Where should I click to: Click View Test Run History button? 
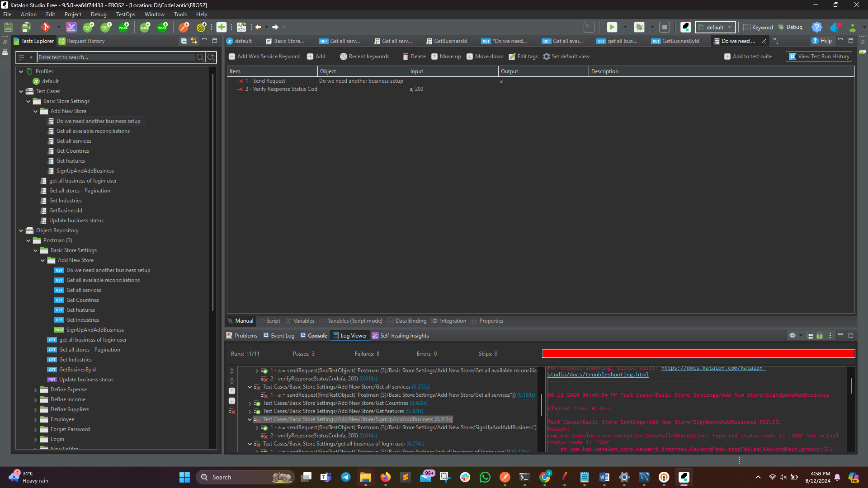click(x=819, y=56)
